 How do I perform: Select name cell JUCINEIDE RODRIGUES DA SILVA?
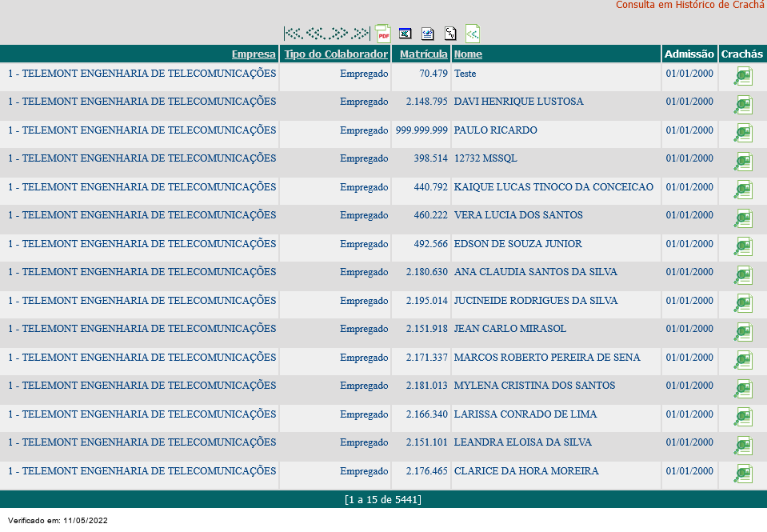coord(536,301)
